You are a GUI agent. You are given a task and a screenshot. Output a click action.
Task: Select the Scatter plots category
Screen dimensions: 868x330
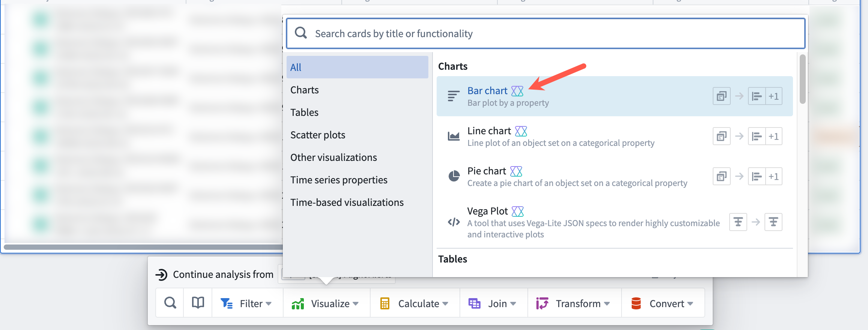pos(357,135)
